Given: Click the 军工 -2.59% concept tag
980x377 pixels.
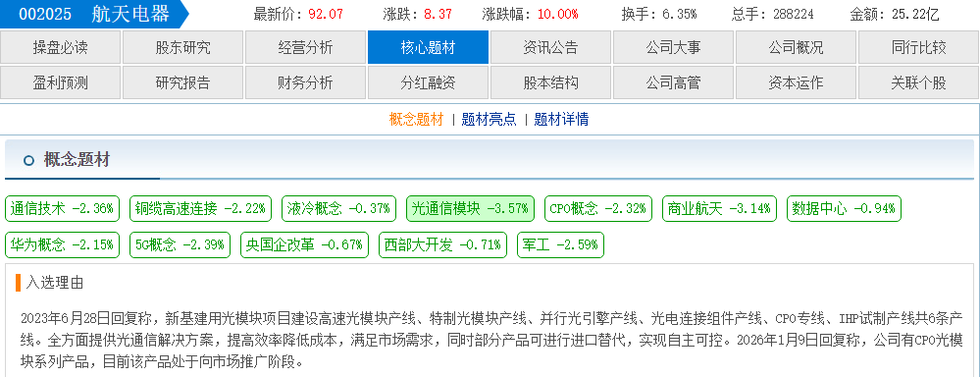Looking at the screenshot, I should click(x=560, y=244).
